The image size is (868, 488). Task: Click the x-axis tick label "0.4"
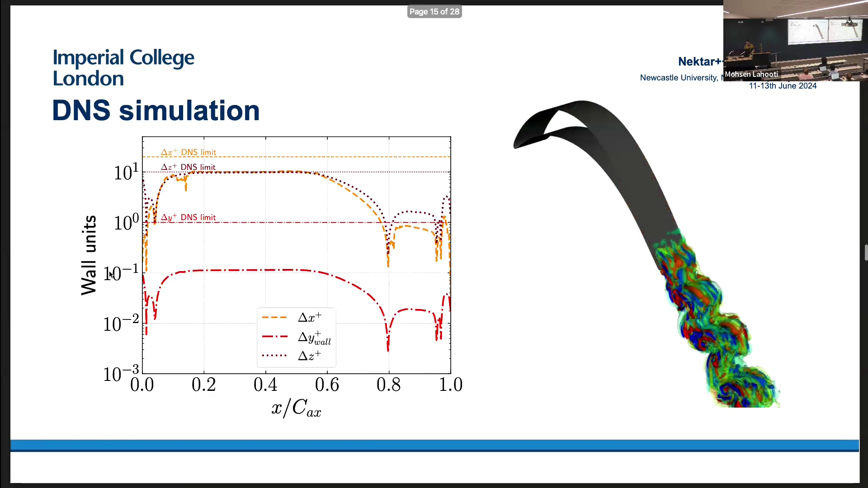click(265, 385)
